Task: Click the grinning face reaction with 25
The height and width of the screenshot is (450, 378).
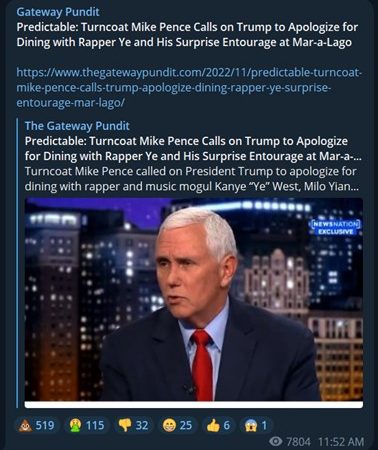Action: click(x=177, y=425)
